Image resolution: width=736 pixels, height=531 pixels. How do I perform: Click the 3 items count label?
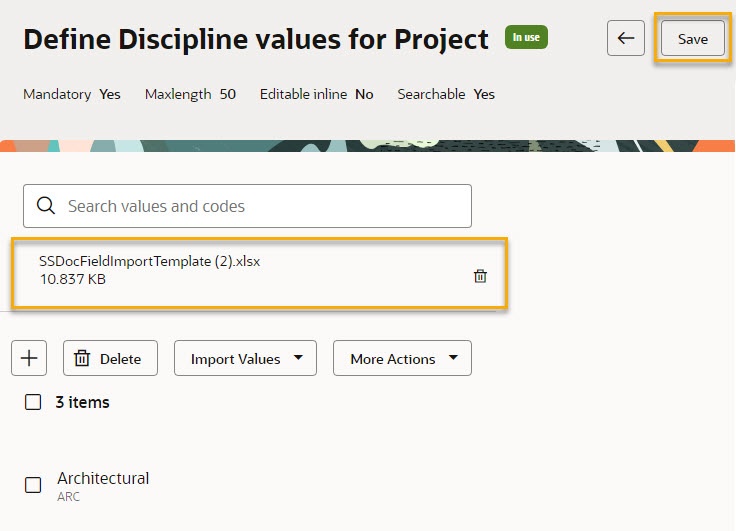pos(83,402)
